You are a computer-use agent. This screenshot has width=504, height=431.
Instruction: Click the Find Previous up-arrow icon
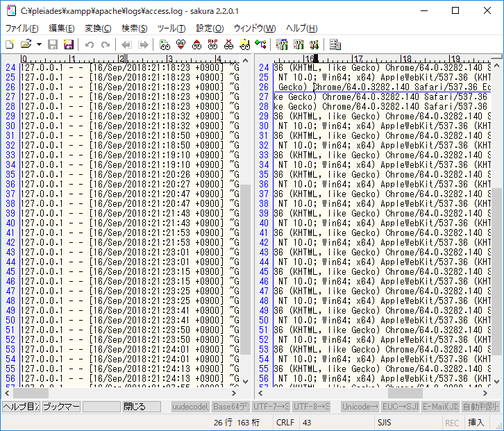[x=196, y=44]
